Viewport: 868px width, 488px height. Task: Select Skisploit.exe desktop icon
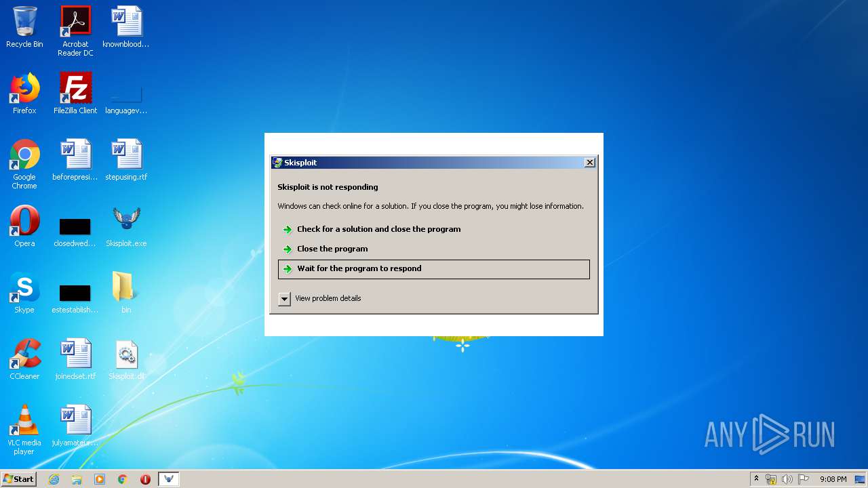[x=126, y=226]
